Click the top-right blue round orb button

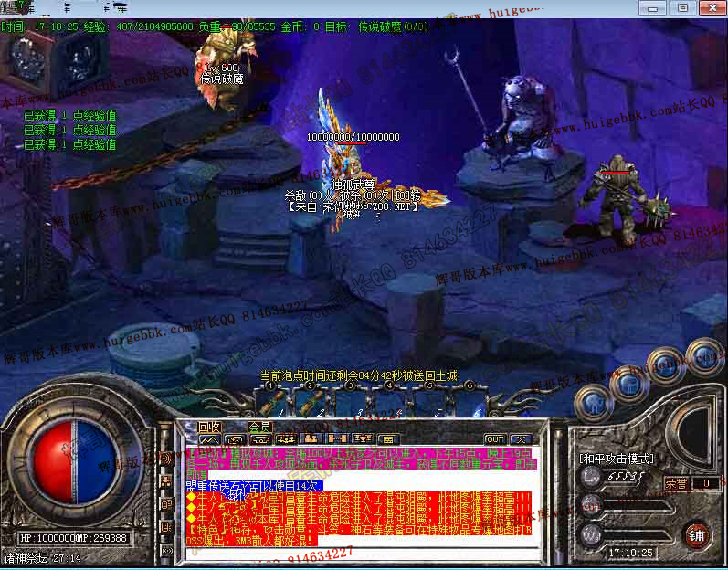[x=702, y=354]
